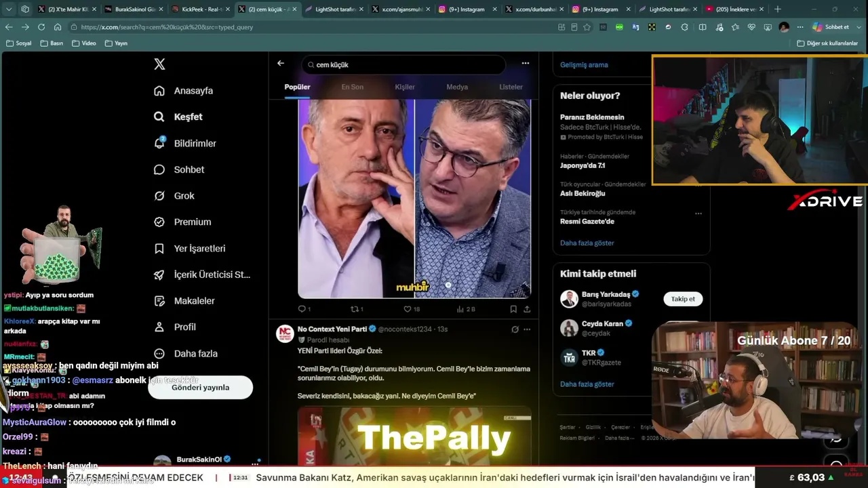Open options for Resmi Gazete'de trend
868x488 pixels.
pyautogui.click(x=698, y=213)
